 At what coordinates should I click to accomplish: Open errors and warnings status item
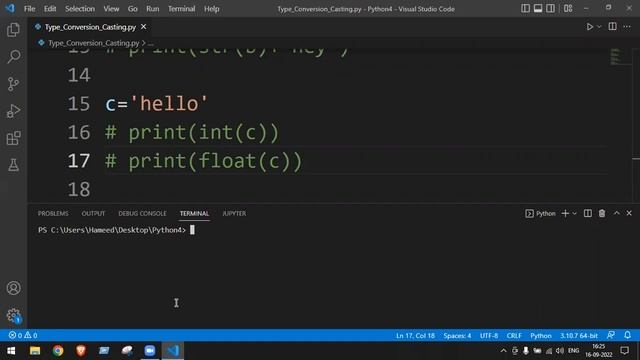click(x=23, y=336)
